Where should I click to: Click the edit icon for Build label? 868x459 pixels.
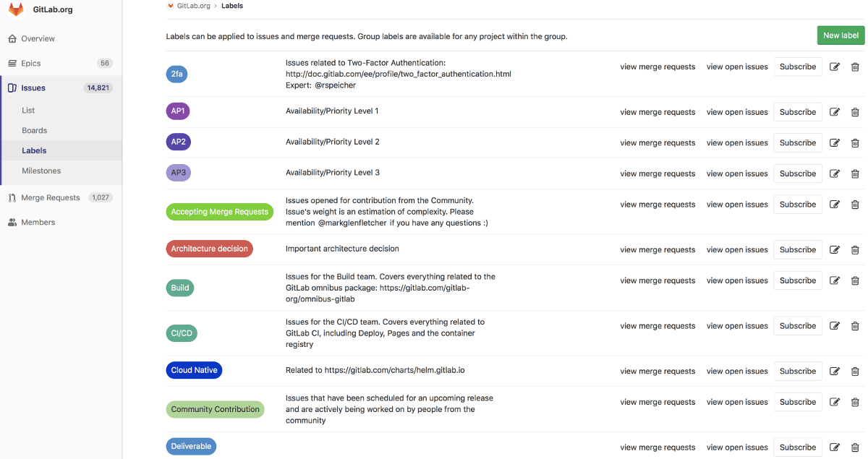click(x=835, y=280)
